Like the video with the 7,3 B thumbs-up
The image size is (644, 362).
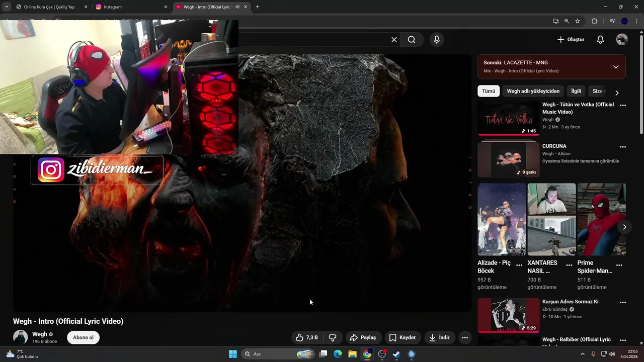[306, 337]
